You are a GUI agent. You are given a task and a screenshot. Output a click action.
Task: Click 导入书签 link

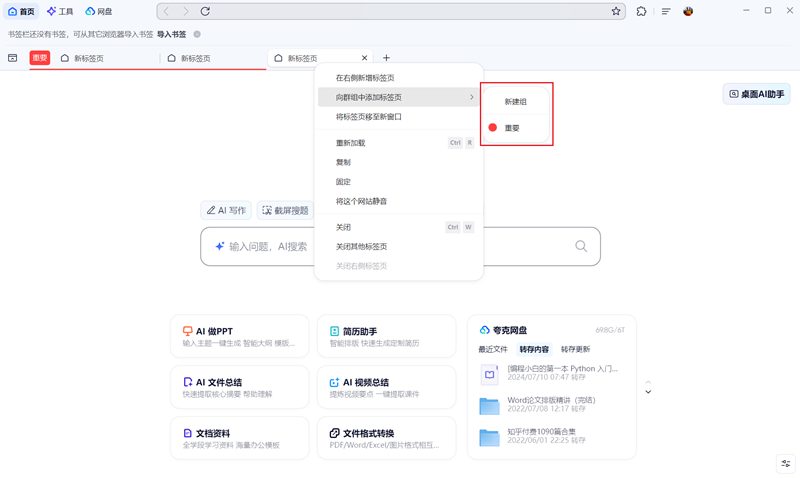tap(171, 34)
